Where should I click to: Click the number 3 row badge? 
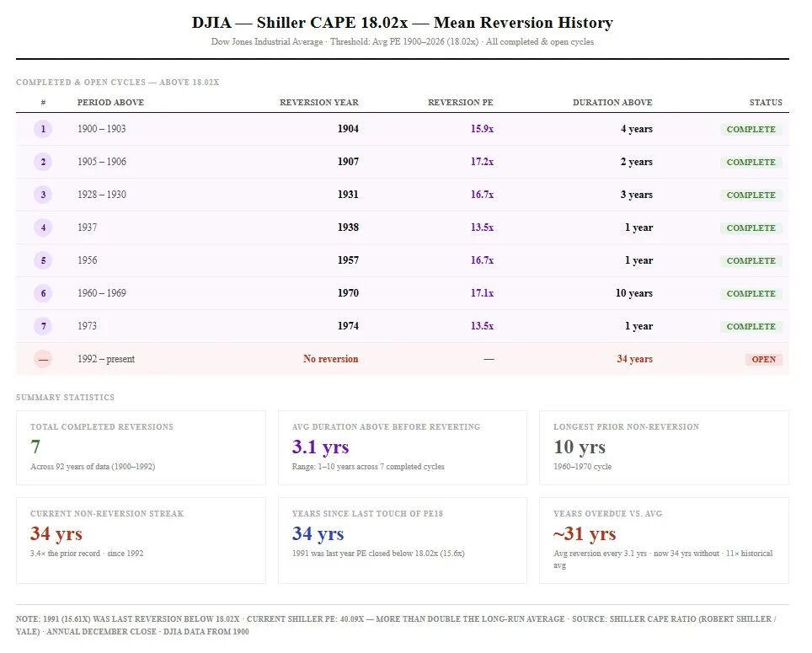(43, 195)
